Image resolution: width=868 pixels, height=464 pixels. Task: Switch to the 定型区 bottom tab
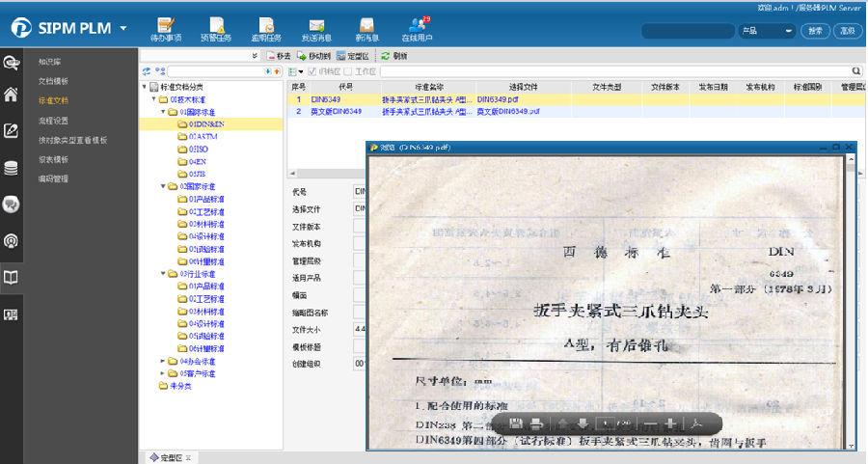point(171,457)
